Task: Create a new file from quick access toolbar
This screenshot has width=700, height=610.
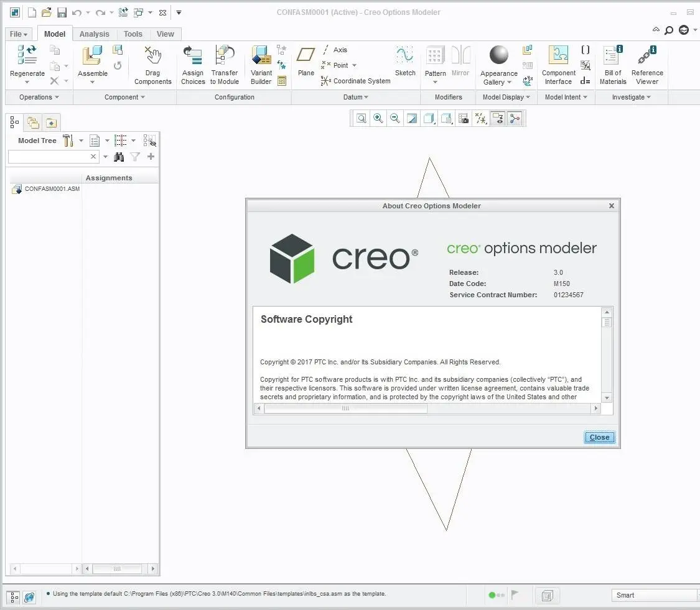Action: [x=32, y=12]
